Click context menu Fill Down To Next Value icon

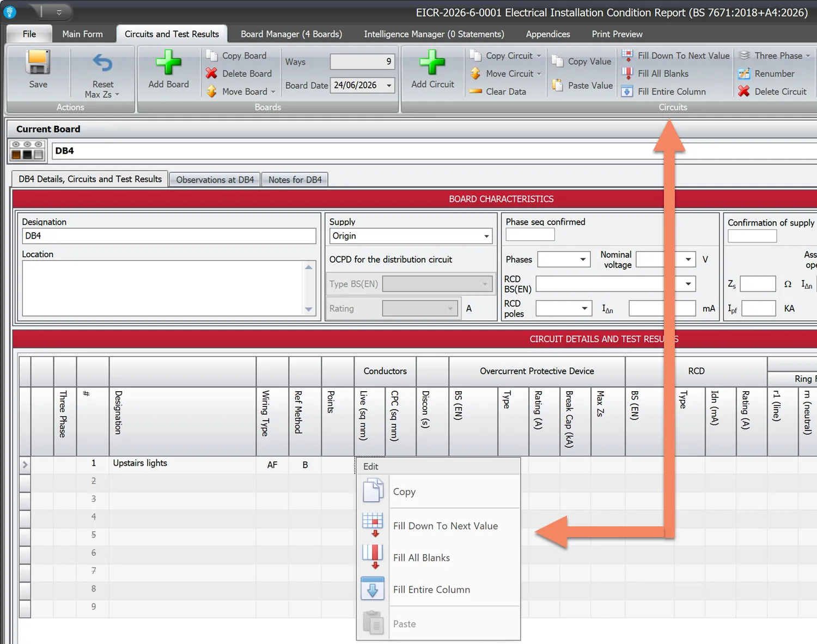373,525
